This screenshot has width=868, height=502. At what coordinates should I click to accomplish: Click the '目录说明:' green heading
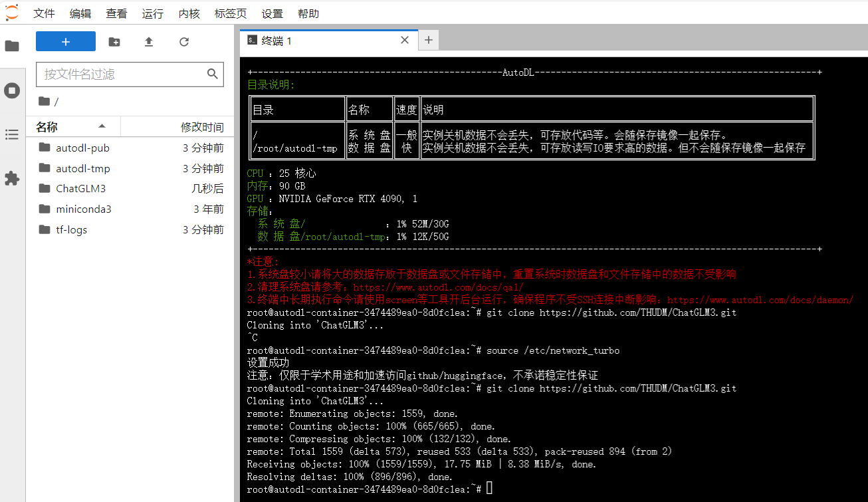271,85
